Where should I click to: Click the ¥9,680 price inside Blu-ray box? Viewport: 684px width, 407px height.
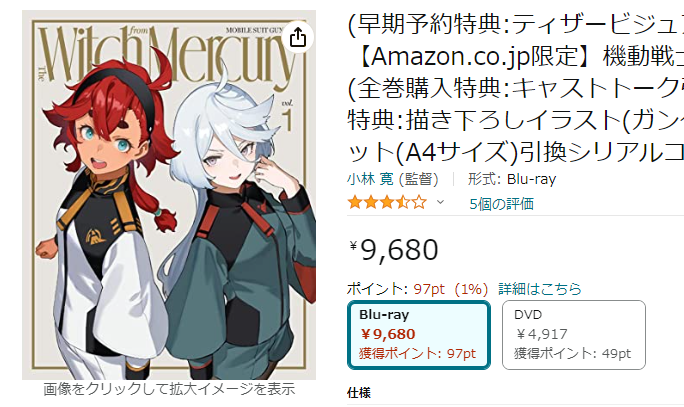[x=388, y=334]
